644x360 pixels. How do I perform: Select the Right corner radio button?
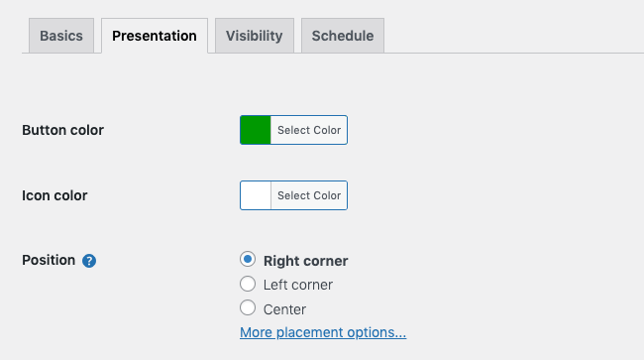click(248, 259)
